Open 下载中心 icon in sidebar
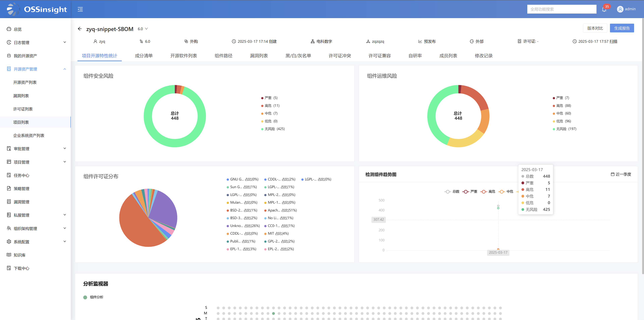This screenshot has height=320, width=644. (x=9, y=268)
